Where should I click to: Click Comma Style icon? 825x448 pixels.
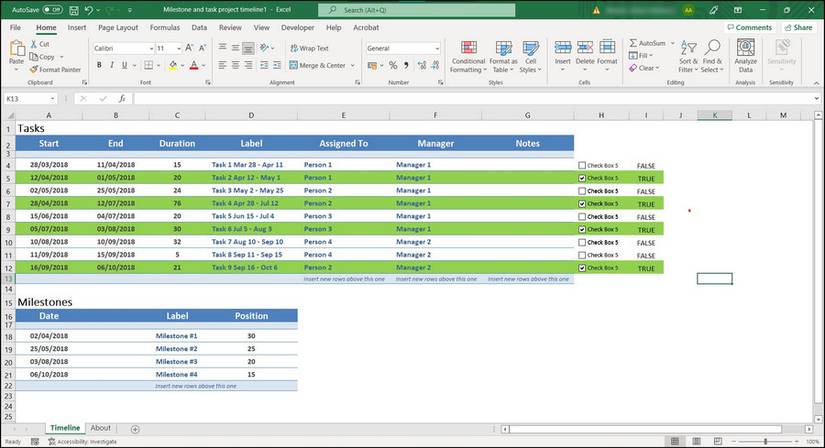[406, 65]
